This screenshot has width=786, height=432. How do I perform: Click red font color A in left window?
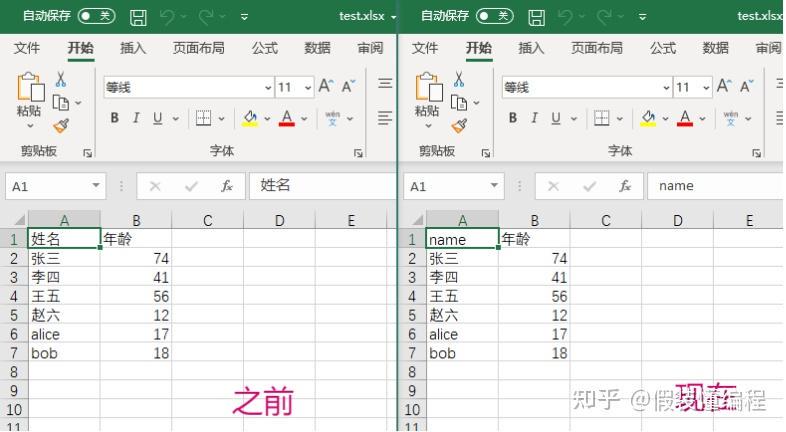pyautogui.click(x=287, y=118)
